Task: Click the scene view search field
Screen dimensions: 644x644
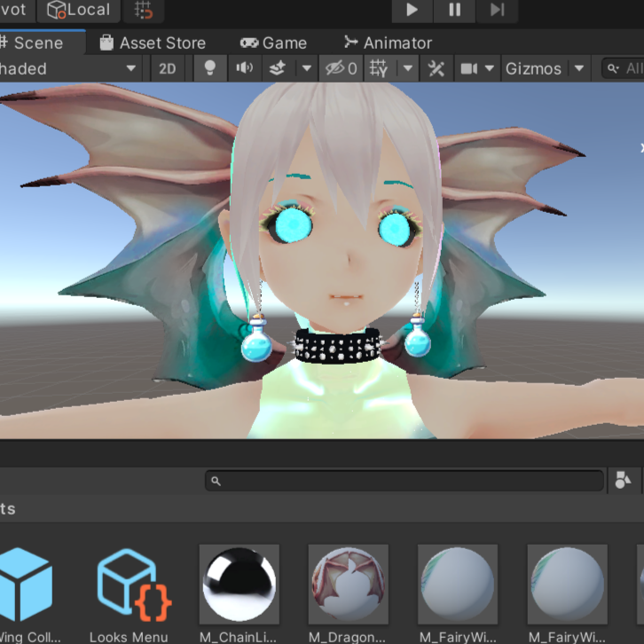Action: 624,68
